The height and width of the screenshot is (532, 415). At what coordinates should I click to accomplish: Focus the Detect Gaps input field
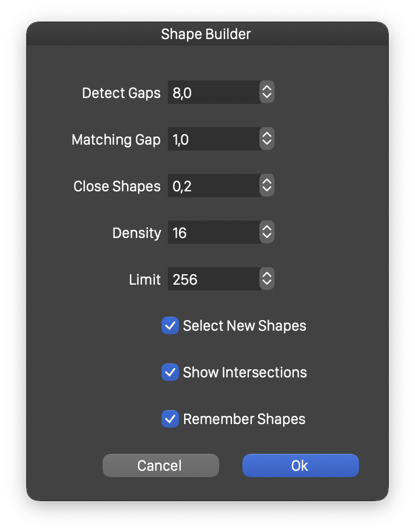pyautogui.click(x=214, y=92)
